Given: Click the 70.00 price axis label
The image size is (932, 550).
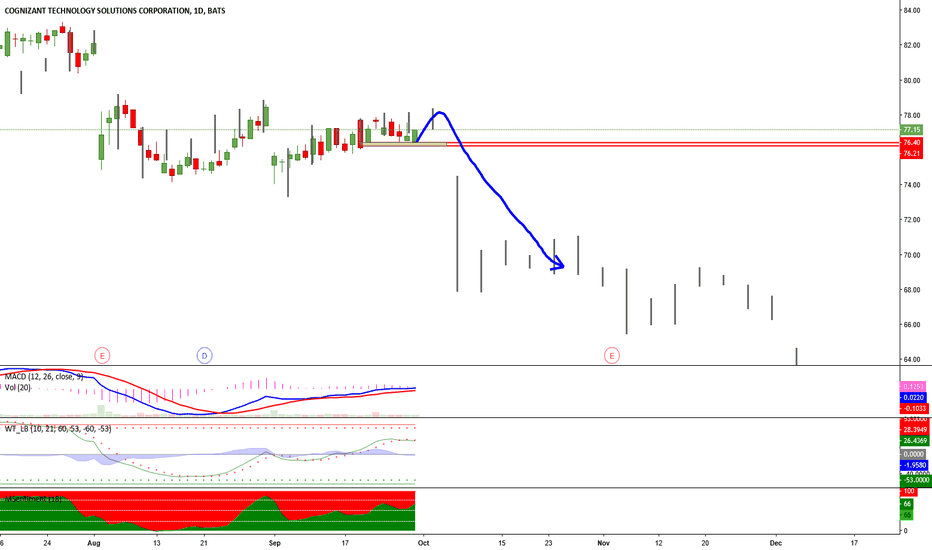Looking at the screenshot, I should [912, 255].
